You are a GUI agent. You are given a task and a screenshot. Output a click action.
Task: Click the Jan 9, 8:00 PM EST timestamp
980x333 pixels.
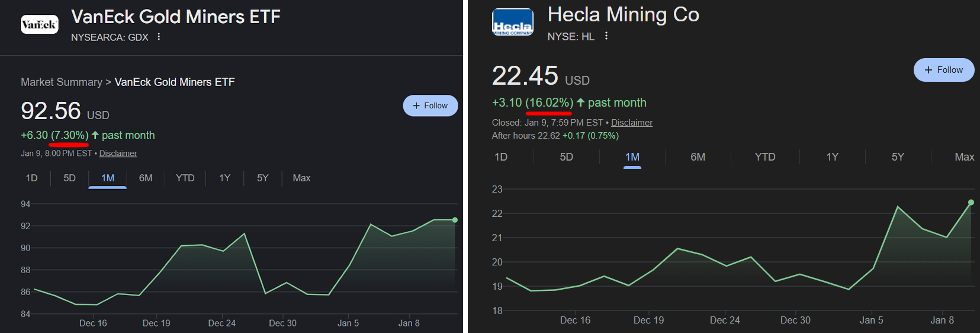tap(56, 153)
